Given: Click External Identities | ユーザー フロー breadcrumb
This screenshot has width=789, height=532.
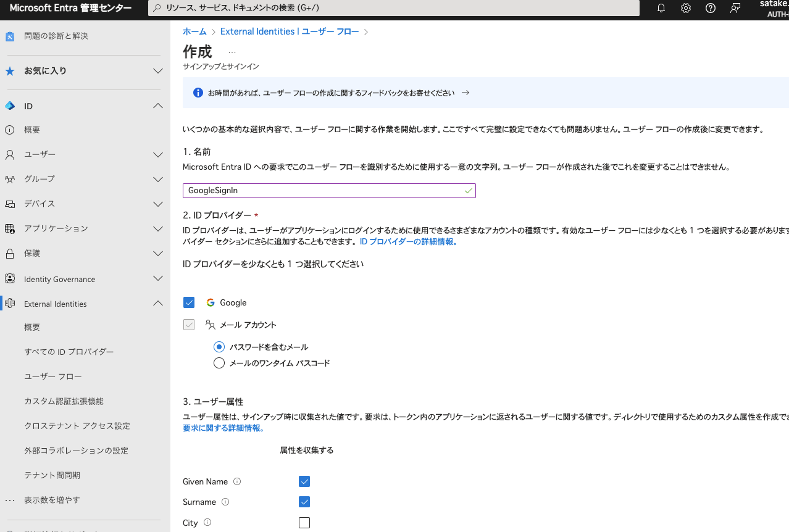Looking at the screenshot, I should coord(290,31).
